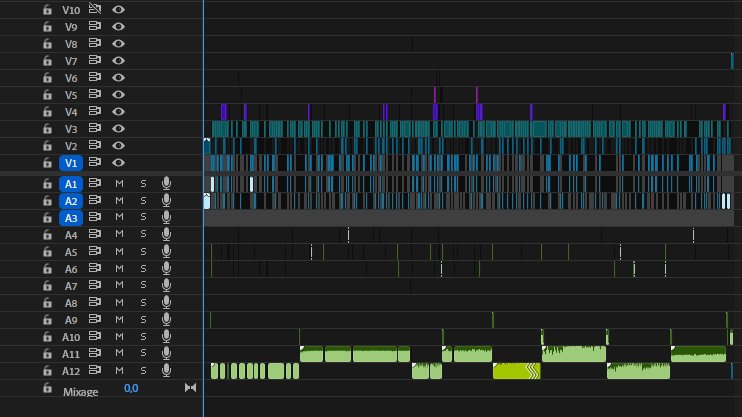Enable voice-over record on track A3
The height and width of the screenshot is (417, 742).
166,217
